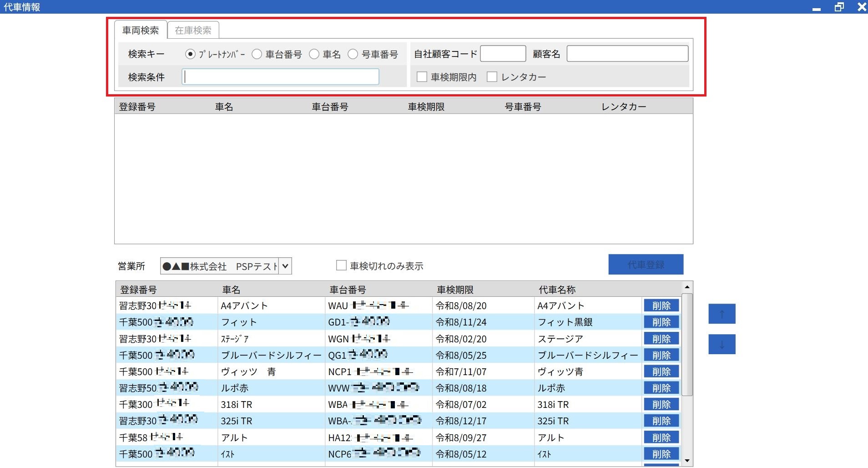Delete the ルポ赤 row
Viewport: 868px width, 468px height.
(661, 388)
